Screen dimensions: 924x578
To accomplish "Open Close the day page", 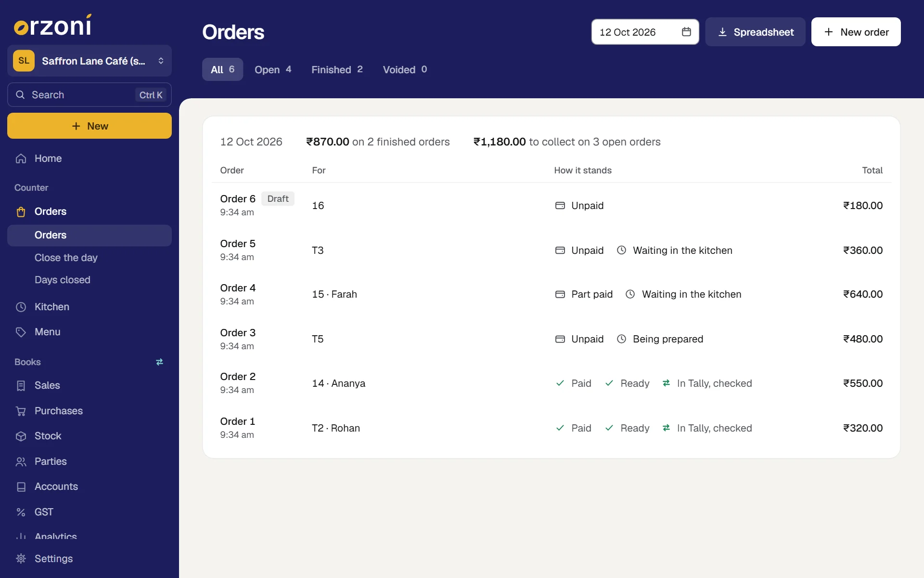I will click(90, 258).
